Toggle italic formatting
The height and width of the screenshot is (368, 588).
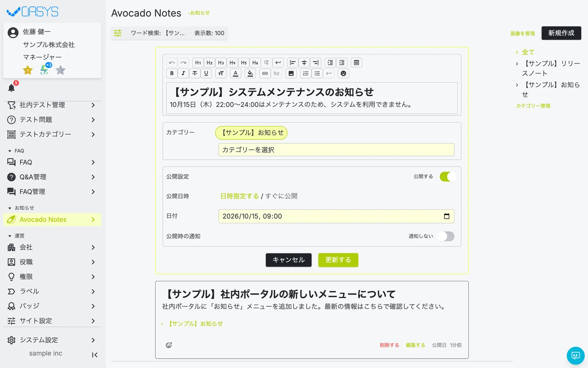(183, 74)
